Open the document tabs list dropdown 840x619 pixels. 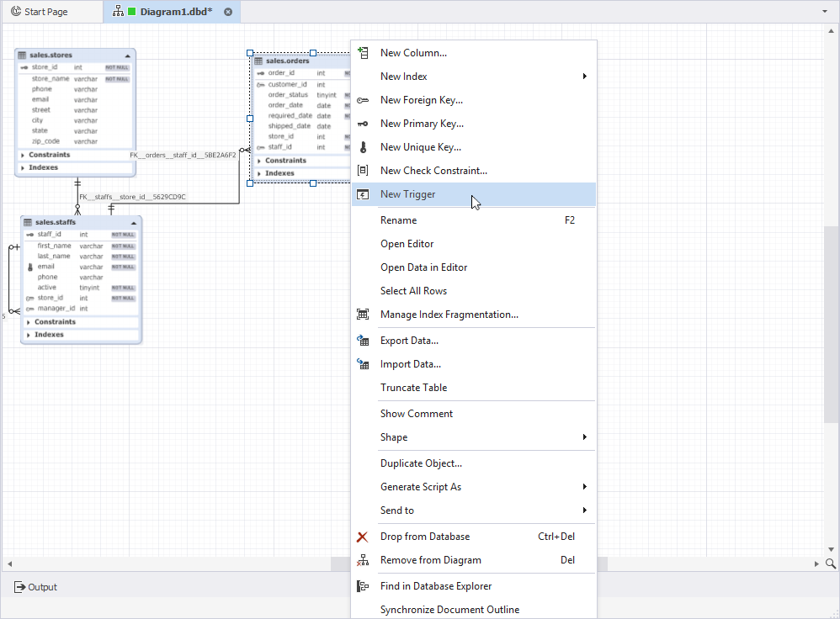(x=825, y=11)
